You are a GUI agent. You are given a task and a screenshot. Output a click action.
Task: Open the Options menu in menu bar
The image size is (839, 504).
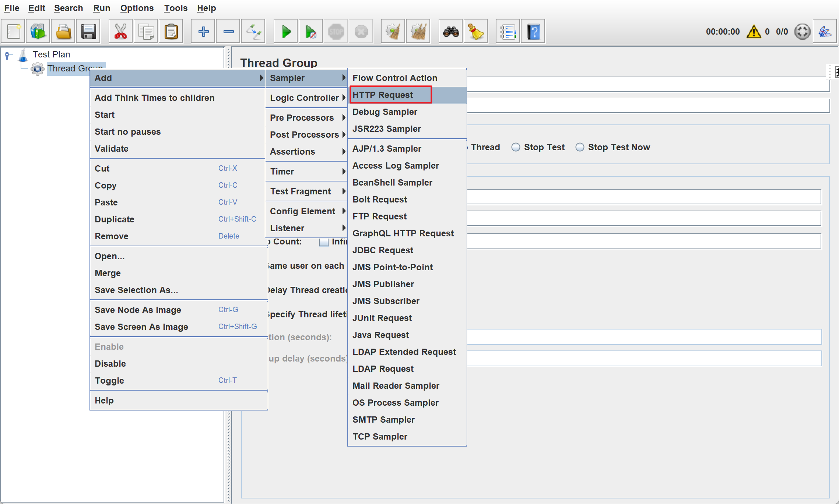pyautogui.click(x=137, y=8)
